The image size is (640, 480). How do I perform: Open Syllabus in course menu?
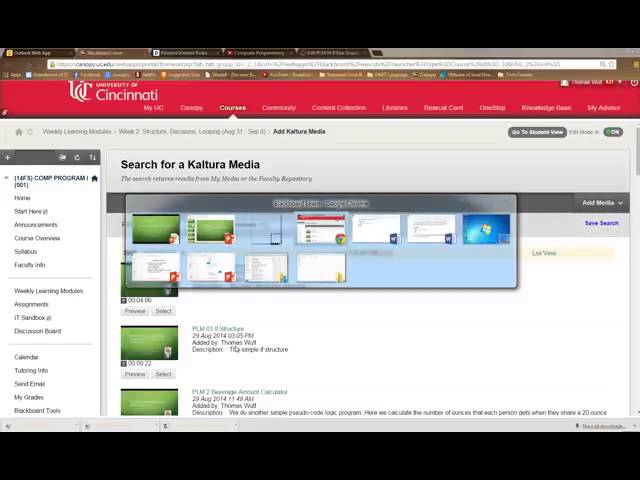[25, 251]
